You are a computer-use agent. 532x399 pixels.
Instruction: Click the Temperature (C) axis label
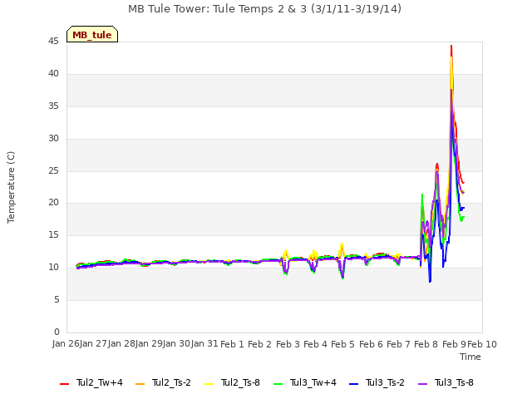[11, 187]
